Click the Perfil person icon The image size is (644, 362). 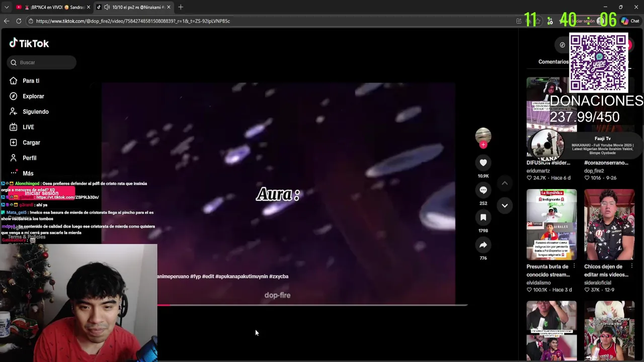(x=14, y=158)
